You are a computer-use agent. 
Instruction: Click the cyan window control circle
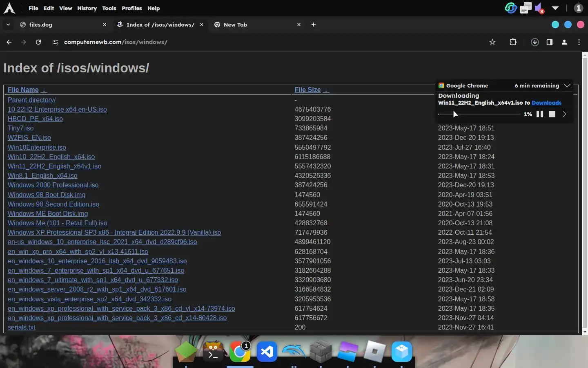(x=555, y=25)
